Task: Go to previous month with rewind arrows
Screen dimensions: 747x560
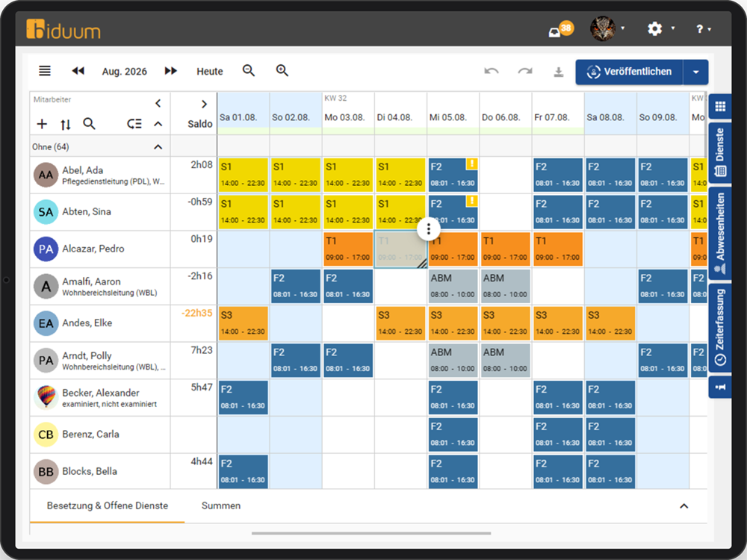Action: (x=78, y=71)
